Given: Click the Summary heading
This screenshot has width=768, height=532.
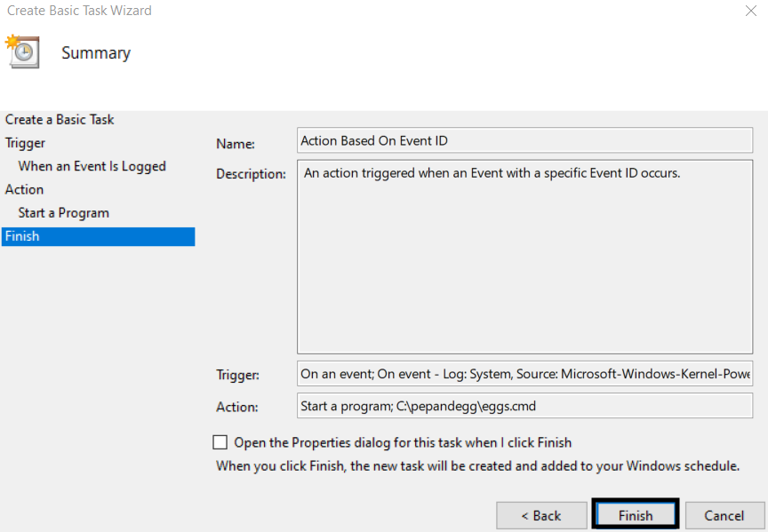Looking at the screenshot, I should pos(96,53).
